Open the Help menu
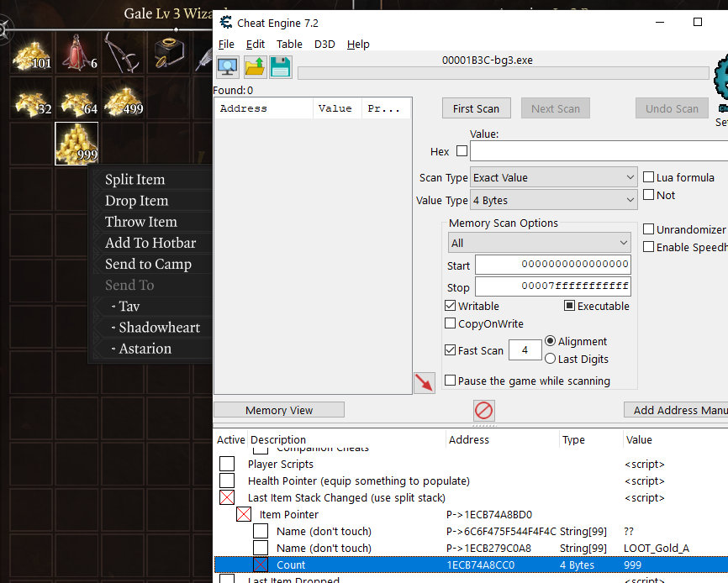Viewport: 728px width, 583px height. [358, 44]
